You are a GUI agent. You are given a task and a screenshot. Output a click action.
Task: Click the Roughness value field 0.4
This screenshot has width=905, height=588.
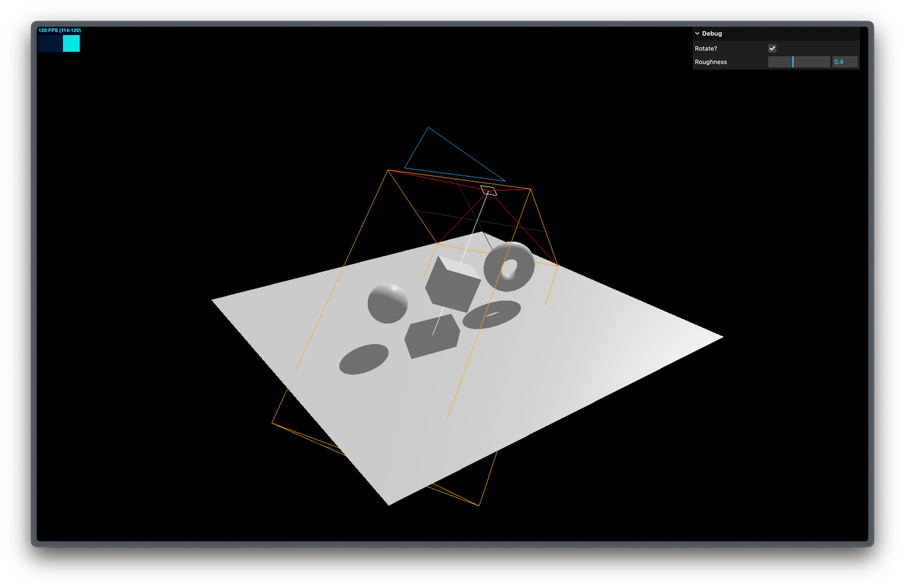tap(845, 62)
